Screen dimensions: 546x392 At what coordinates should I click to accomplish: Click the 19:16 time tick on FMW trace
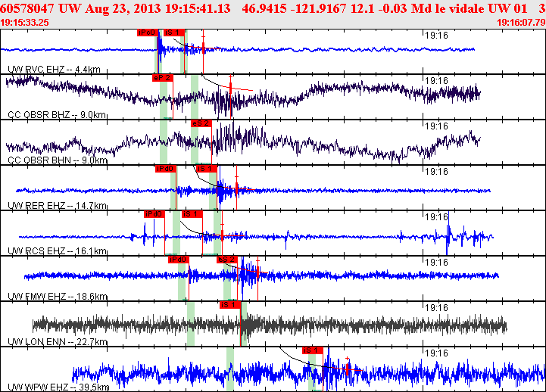pos(437,263)
